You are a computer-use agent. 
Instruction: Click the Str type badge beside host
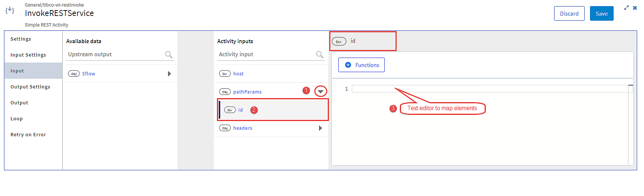pos(225,74)
